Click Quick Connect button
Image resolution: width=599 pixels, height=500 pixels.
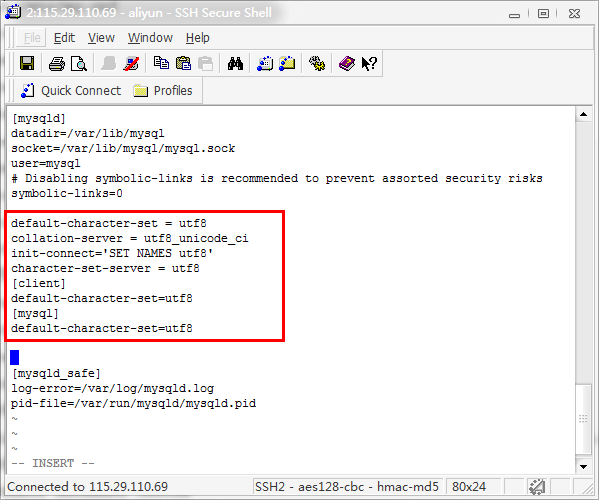(x=71, y=91)
